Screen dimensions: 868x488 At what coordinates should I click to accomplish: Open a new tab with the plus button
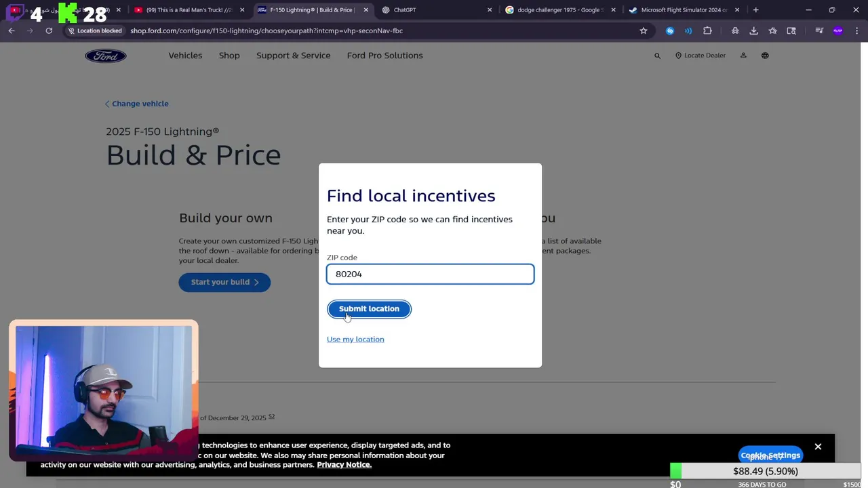click(x=755, y=10)
